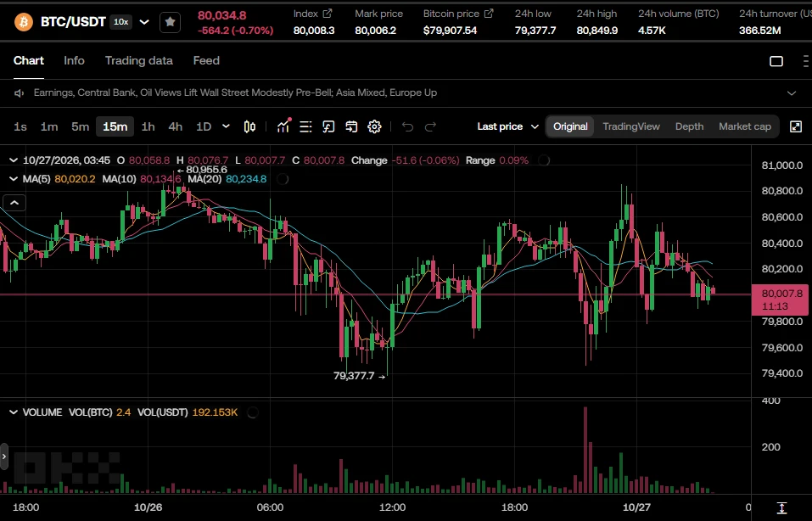Viewport: 812px width, 521px height.
Task: Open the Trading data tab
Action: (139, 61)
